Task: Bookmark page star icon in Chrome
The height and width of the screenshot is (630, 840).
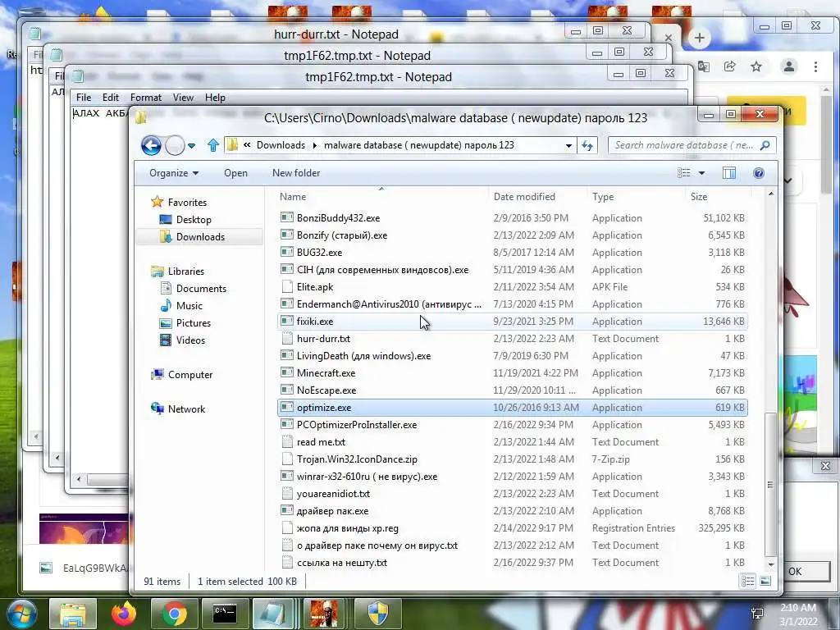Action: [x=756, y=66]
